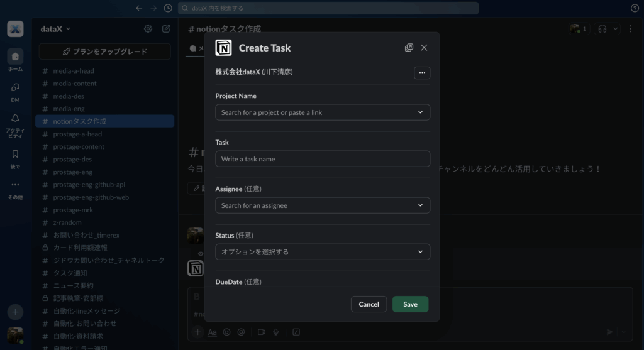Compose a new message with pencil icon
The image size is (644, 350).
[166, 29]
